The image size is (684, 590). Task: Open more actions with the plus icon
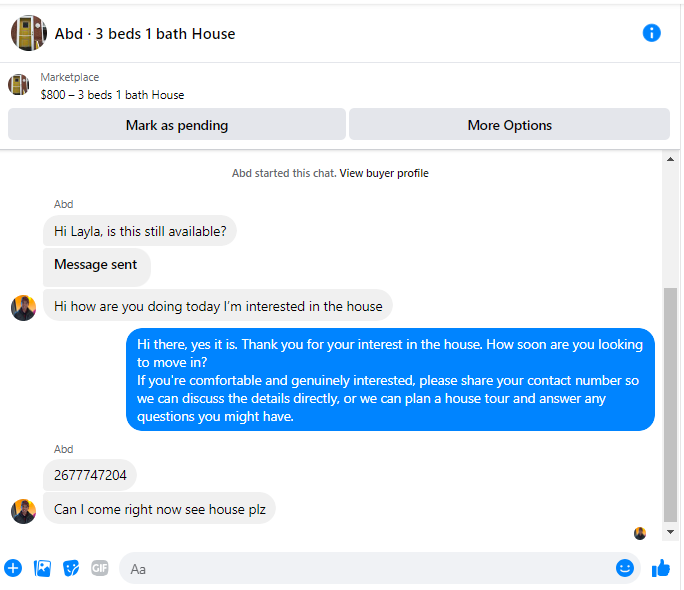(13, 568)
